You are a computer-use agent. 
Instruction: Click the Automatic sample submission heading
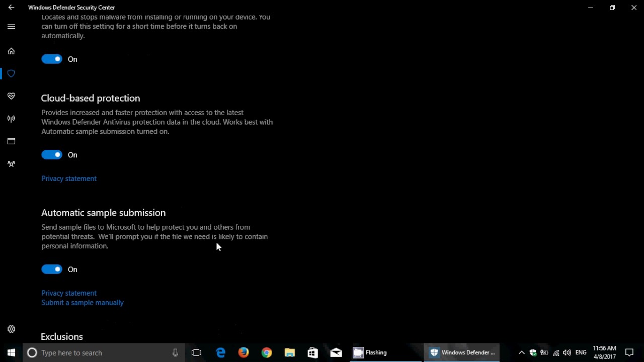tap(103, 213)
